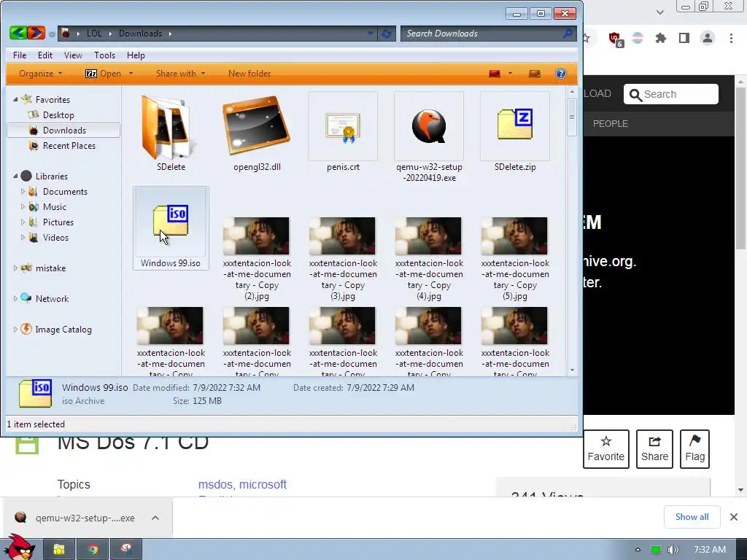This screenshot has width=747, height=560.
Task: Open the Chrome profile avatar
Action: 708,38
